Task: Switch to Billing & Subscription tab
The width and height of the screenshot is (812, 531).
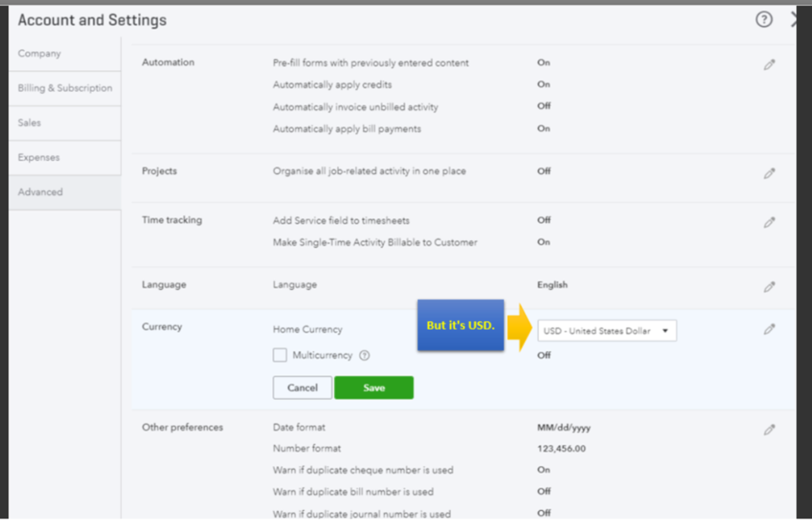Action: [x=65, y=88]
